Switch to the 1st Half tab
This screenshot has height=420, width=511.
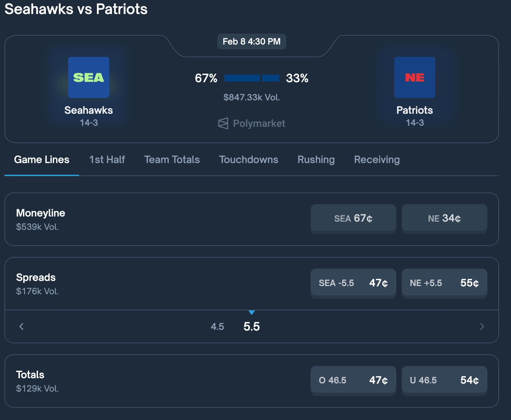point(107,160)
